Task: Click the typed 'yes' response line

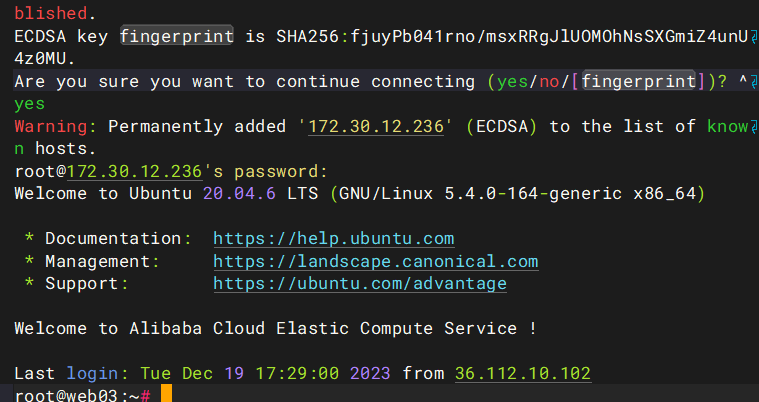Action: [30, 104]
